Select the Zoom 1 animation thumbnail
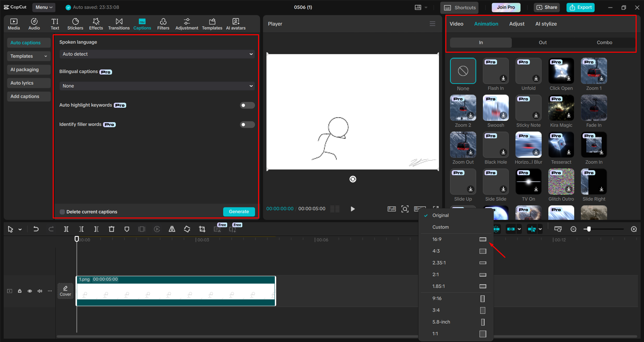 [593, 71]
